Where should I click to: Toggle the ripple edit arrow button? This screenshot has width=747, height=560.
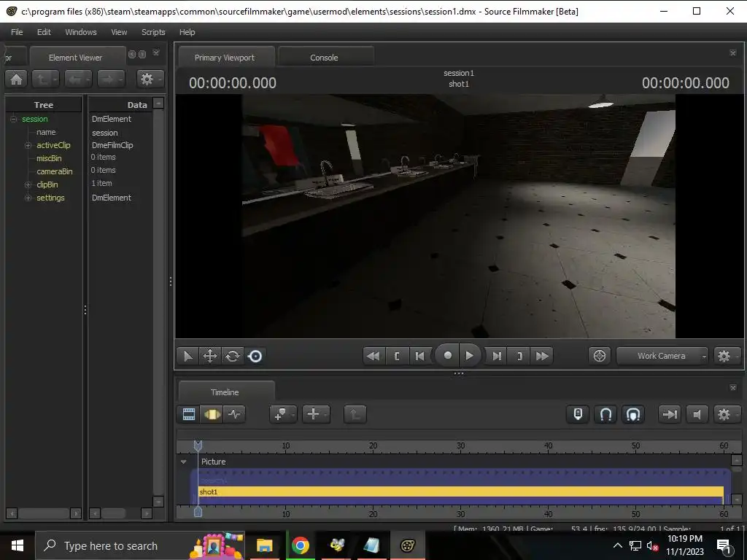point(670,414)
